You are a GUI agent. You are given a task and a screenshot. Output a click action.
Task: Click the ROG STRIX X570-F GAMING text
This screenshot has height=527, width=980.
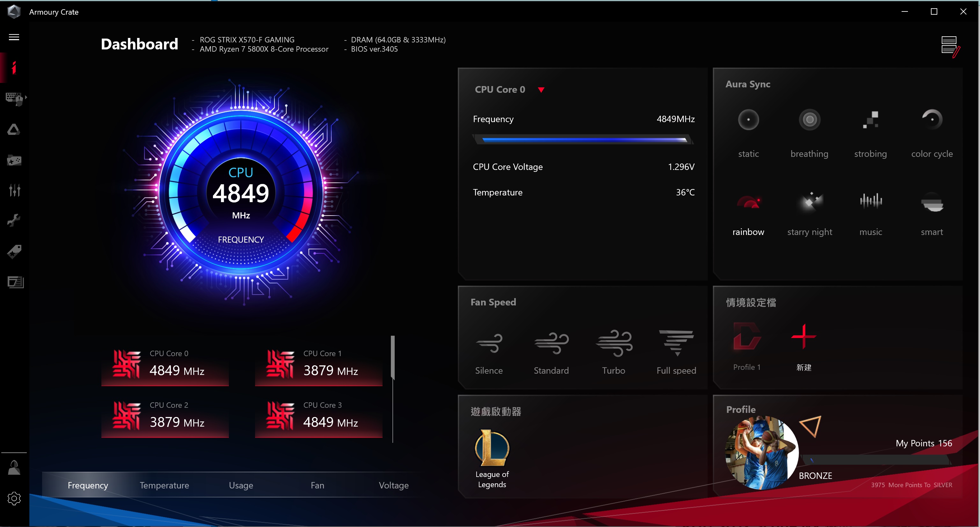247,40
